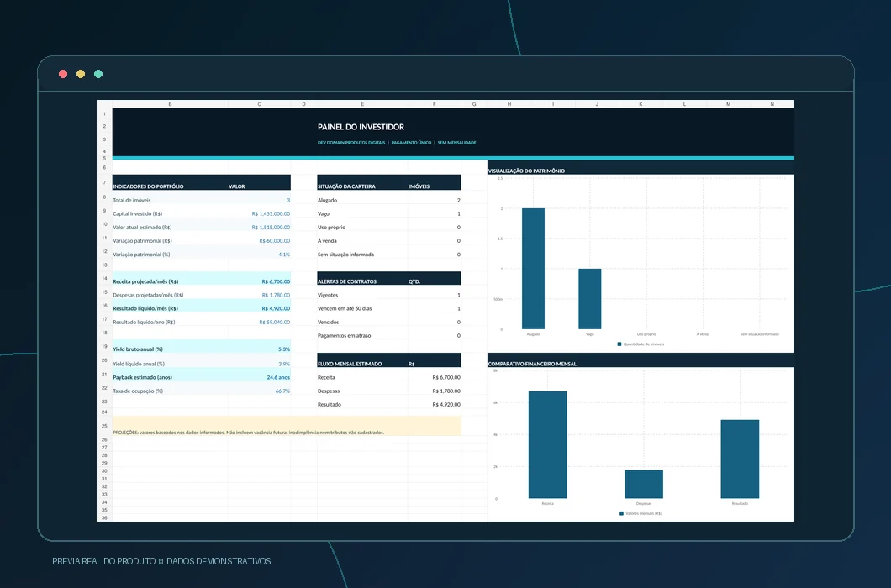The height and width of the screenshot is (588, 891).
Task: Select the Vencidos row label
Action: [x=328, y=322]
